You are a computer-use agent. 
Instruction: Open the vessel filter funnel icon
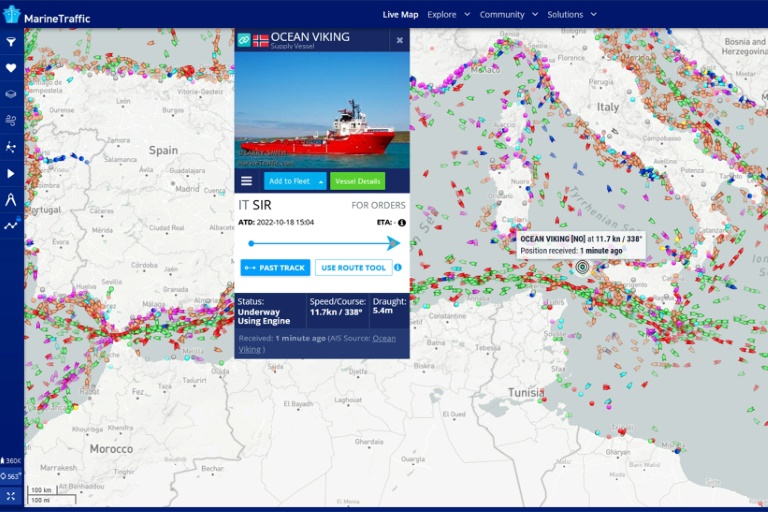click(11, 42)
